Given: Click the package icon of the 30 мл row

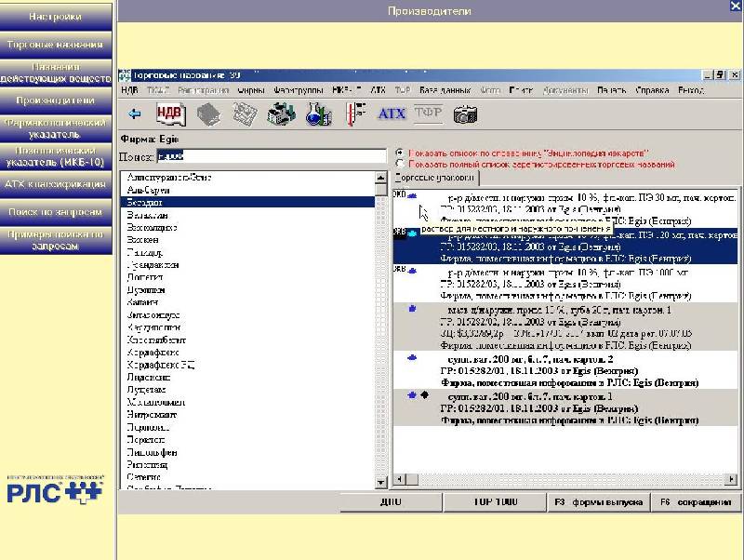Looking at the screenshot, I should coord(412,195).
